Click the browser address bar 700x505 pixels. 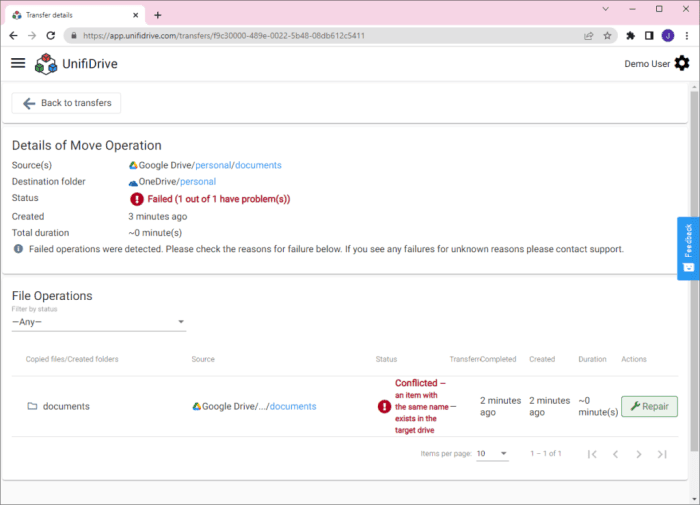click(330, 35)
